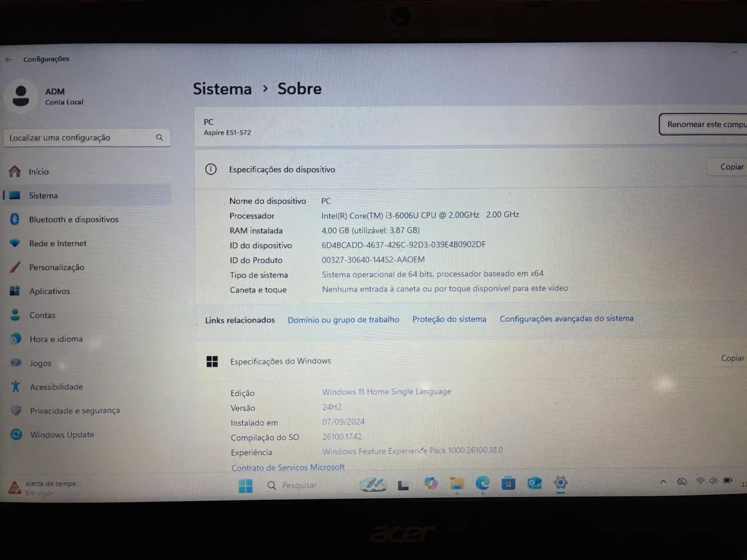The image size is (747, 560).
Task: Click the cloud sync tray icon
Action: 682,481
